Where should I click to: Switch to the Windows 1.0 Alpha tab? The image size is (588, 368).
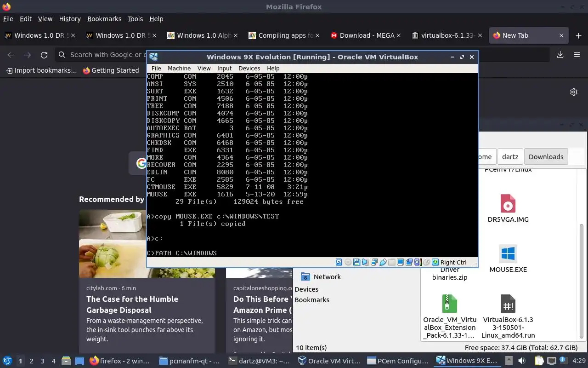[204, 35]
